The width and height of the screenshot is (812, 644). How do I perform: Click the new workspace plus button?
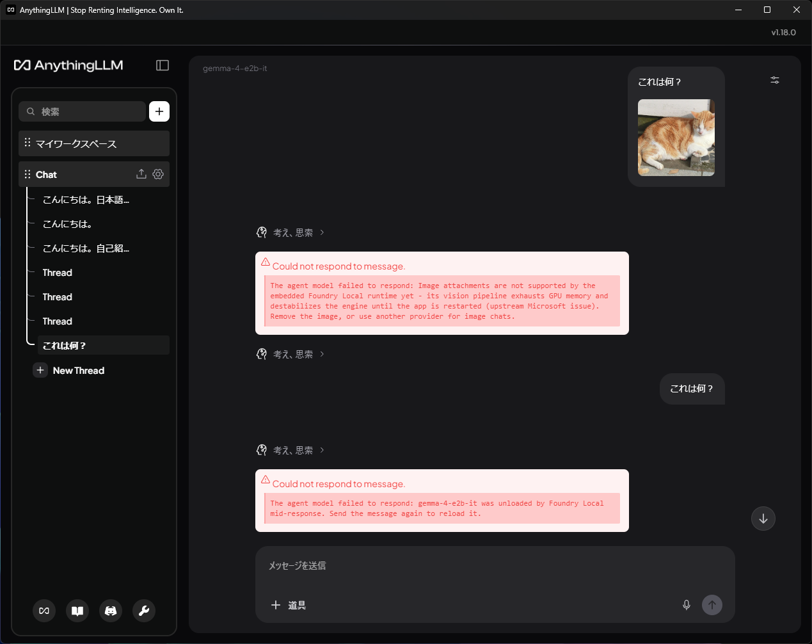tap(159, 111)
